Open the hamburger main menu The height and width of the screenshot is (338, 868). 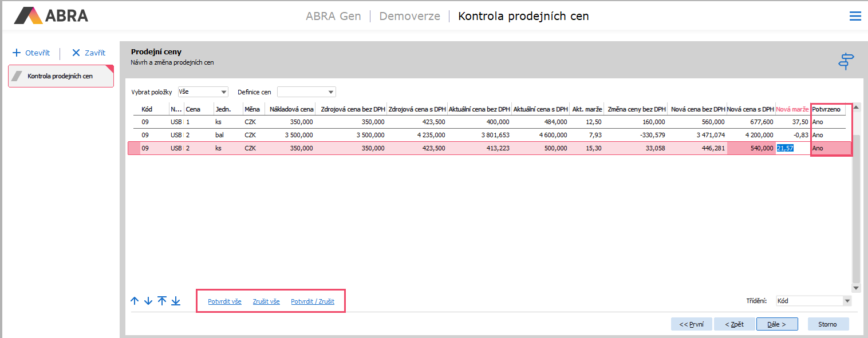855,16
